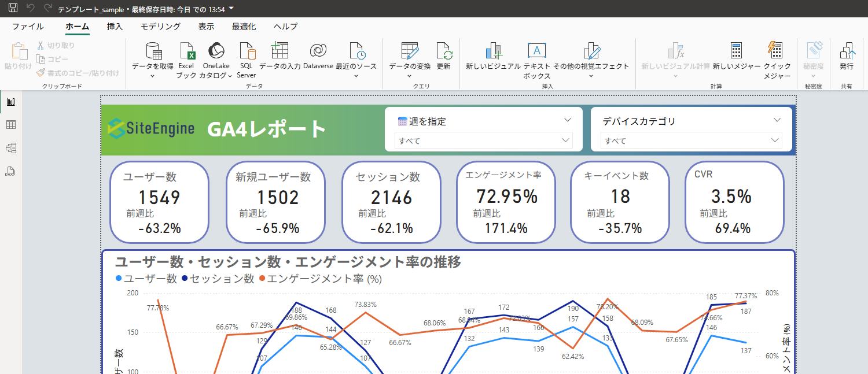Click the Redo arrow in the title bar
The image size is (868, 374).
click(48, 9)
